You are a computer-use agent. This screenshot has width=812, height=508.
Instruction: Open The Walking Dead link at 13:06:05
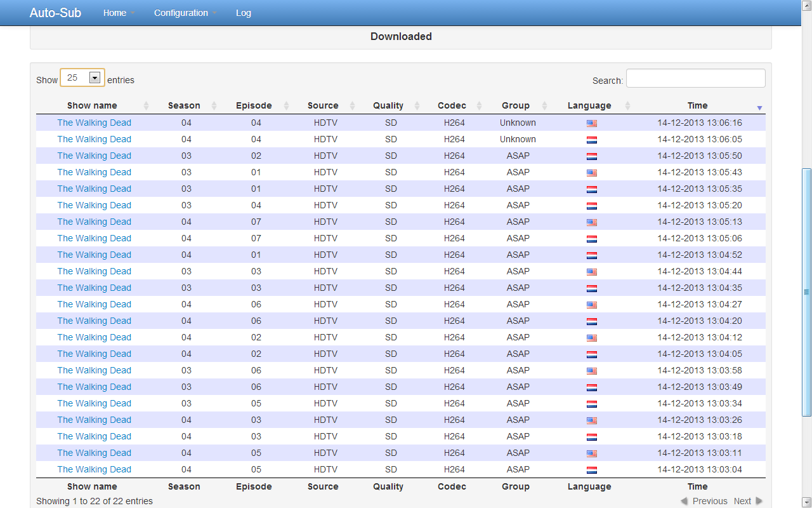point(94,139)
